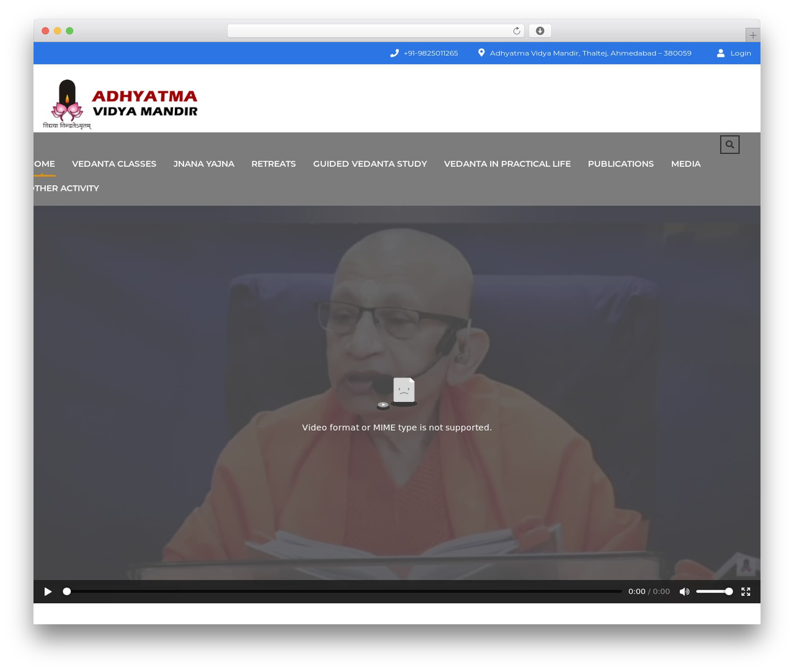Screen dimensions: 794x672
Task: Toggle fullscreen video mode
Action: (746, 591)
